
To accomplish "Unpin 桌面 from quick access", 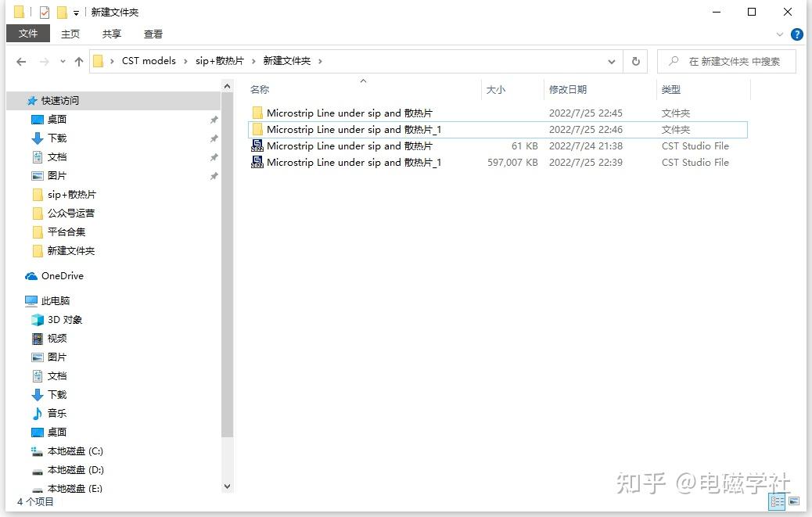I will click(x=214, y=118).
